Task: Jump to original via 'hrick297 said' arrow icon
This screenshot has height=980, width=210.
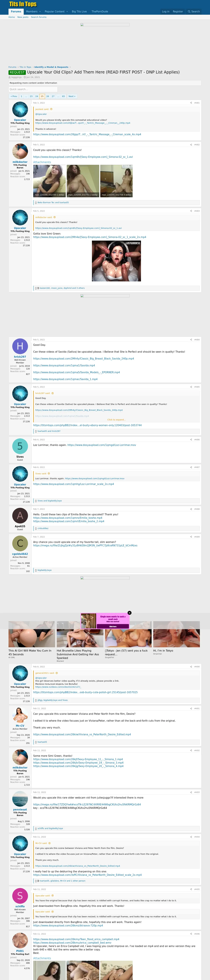Action: (53, 393)
